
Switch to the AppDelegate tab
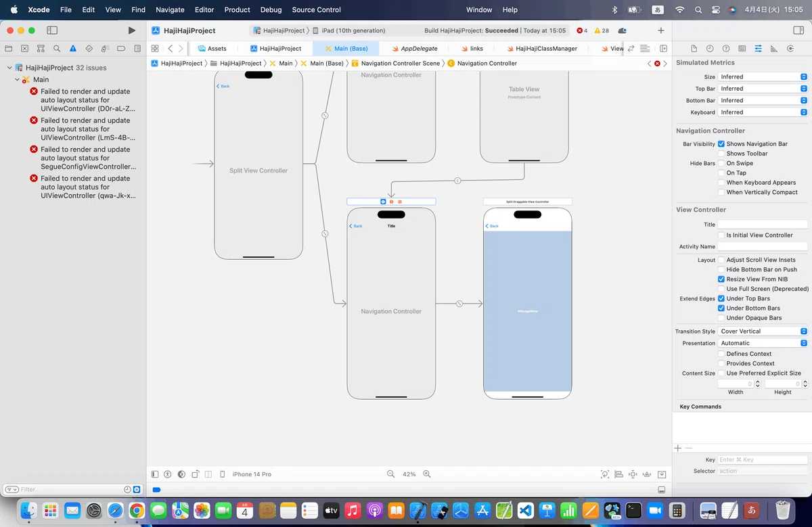click(413, 49)
